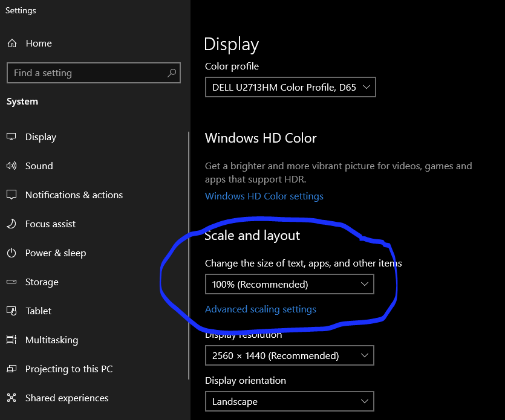Viewport: 505px width, 420px height.
Task: Click the Power & sleep icon
Action: click(11, 253)
